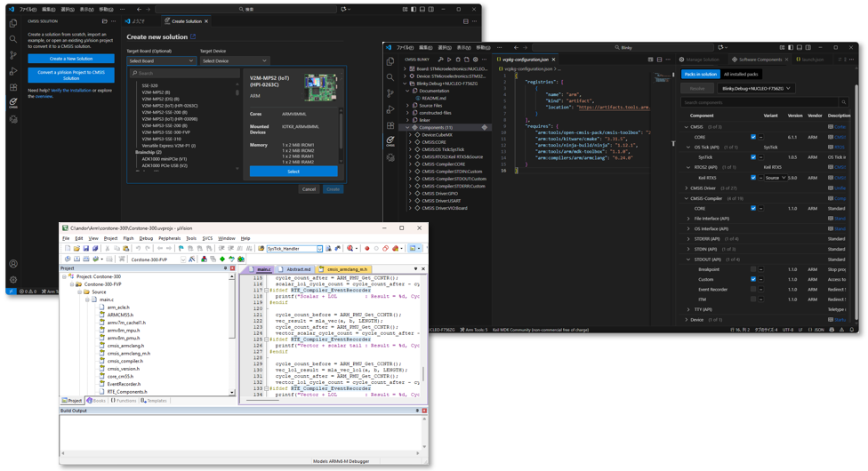Open the Peripherals menu in µVision
The height and width of the screenshot is (471, 868).
169,238
